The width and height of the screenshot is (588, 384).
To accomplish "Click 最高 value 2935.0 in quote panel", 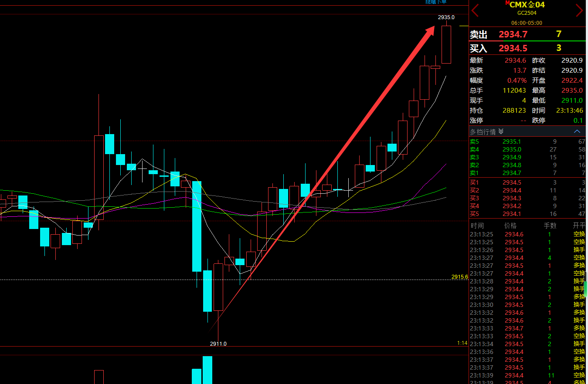I will pyautogui.click(x=572, y=91).
